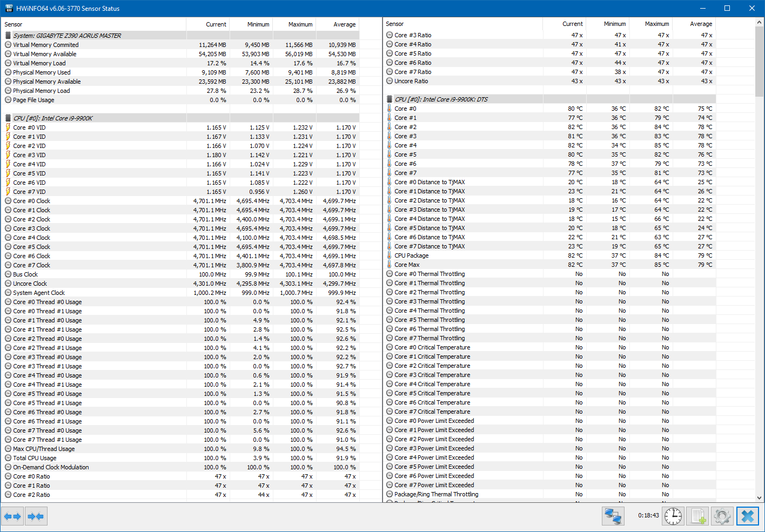Select the On-Demand Clock Modulation row
This screenshot has height=532, width=765.
pos(181,467)
